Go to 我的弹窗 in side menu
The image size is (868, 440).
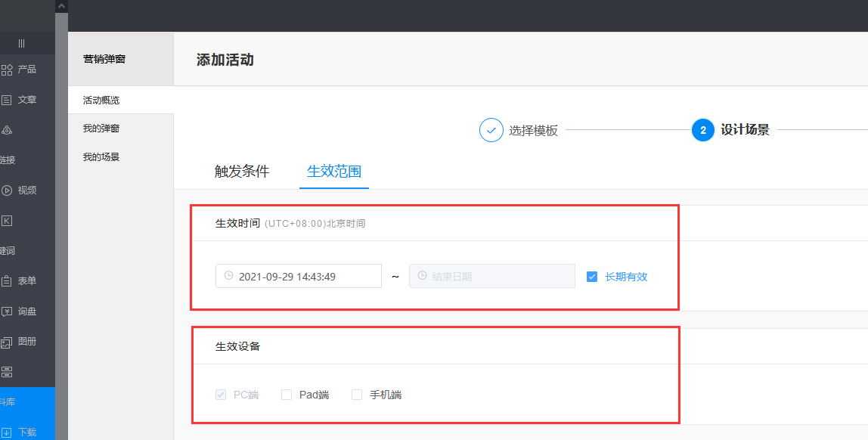101,129
